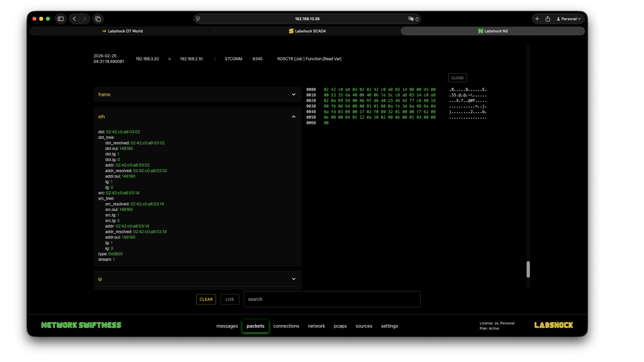Open the pcaps page
644x362 pixels.
340,326
